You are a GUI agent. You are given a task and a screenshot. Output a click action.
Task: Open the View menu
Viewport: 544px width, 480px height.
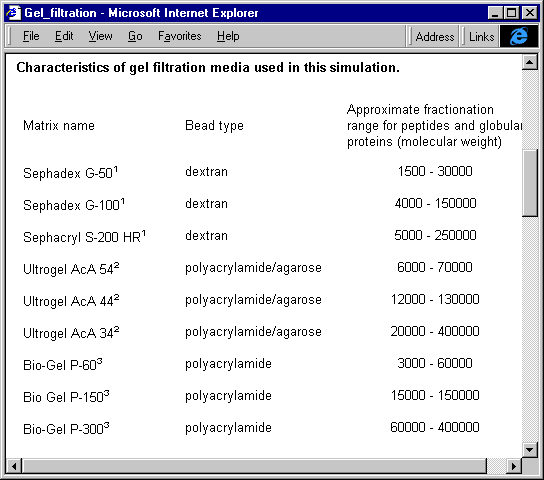[100, 36]
